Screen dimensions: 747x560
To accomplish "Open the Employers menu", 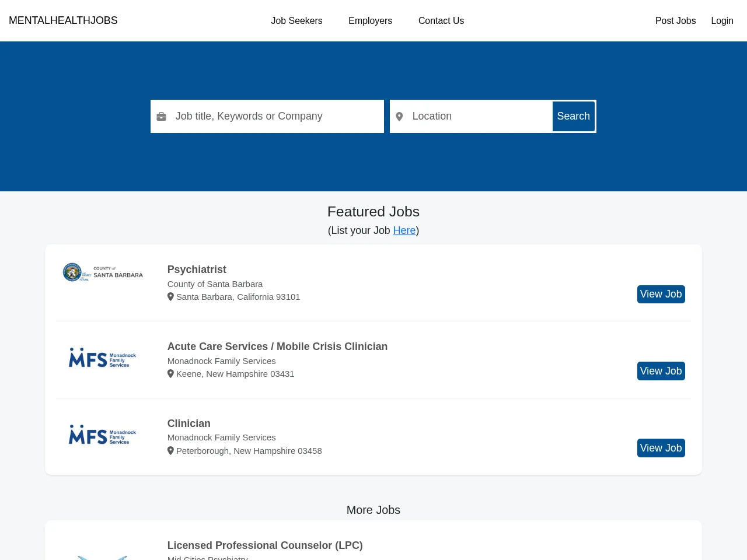I will 371,21.
